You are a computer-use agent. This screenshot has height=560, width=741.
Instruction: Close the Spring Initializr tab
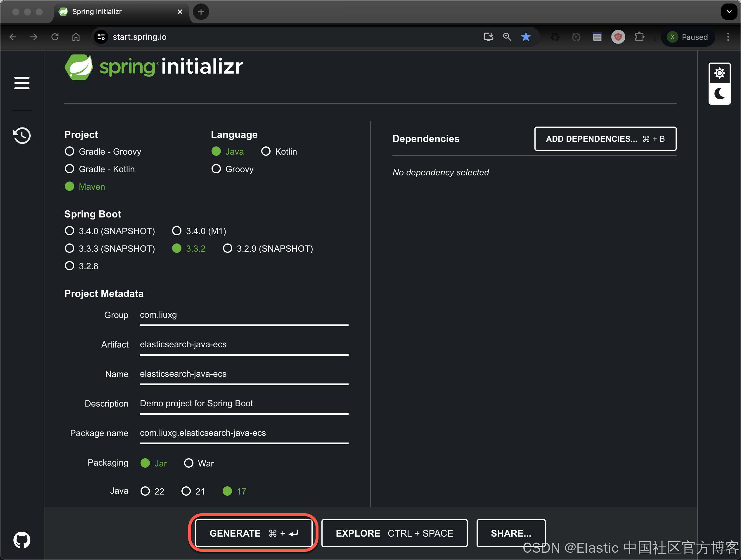[x=180, y=12]
